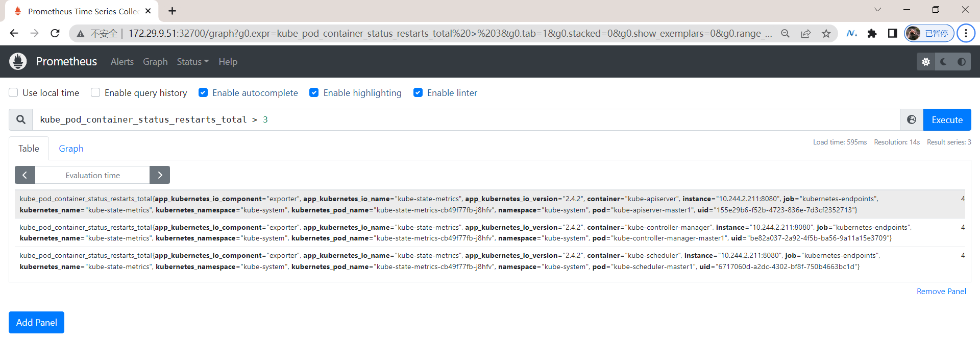Open the metrics explorer globe icon
Viewport: 980px width, 363px height.
(x=912, y=119)
